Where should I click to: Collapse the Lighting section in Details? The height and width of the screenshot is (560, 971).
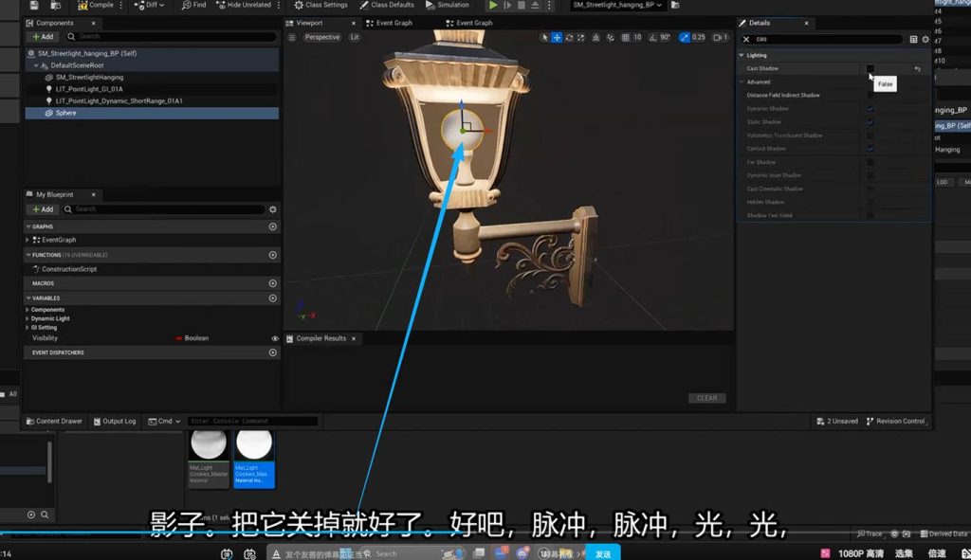coord(742,55)
